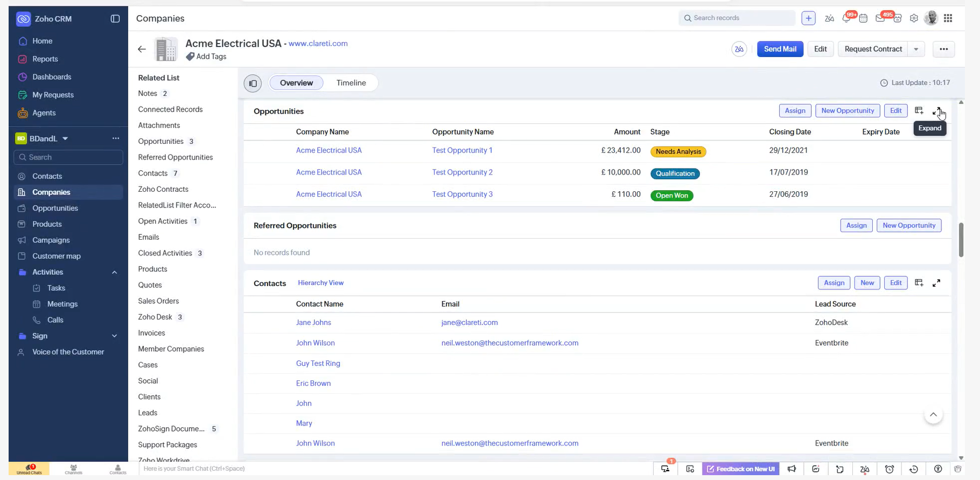Switch to the Timeline tab
Screen dimensions: 980x480
(x=351, y=83)
